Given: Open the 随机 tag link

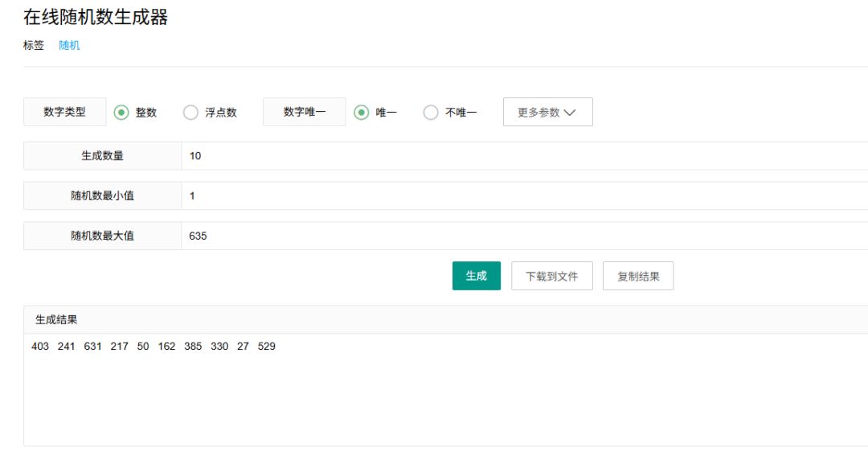Looking at the screenshot, I should click(69, 45).
